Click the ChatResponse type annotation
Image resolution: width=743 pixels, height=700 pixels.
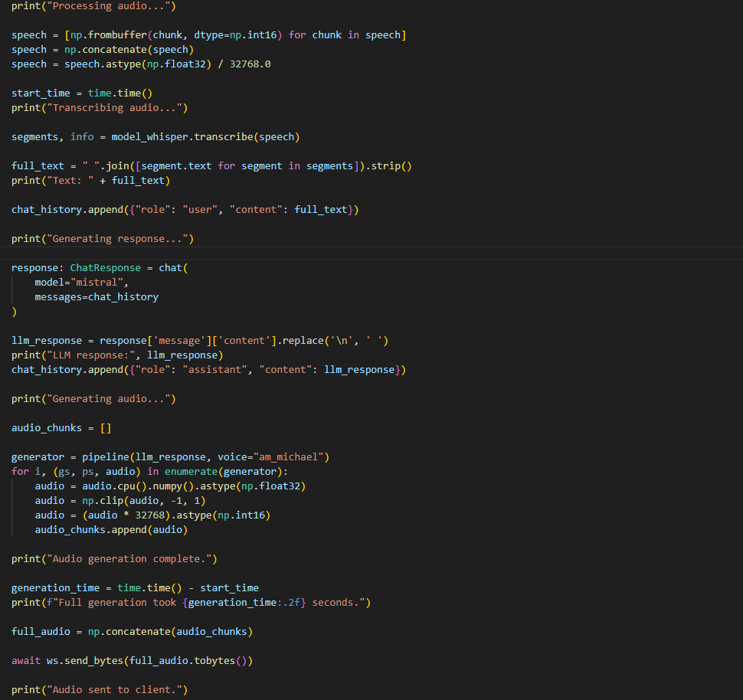(106, 268)
